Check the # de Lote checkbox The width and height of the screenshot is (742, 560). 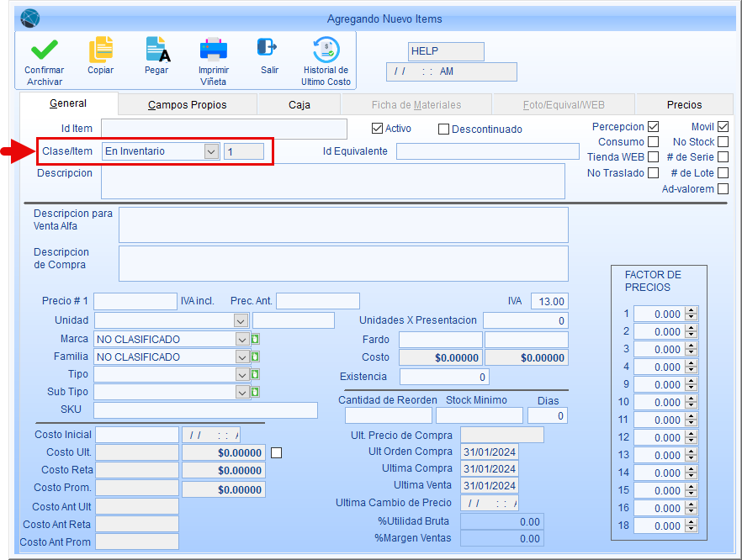[x=723, y=173]
